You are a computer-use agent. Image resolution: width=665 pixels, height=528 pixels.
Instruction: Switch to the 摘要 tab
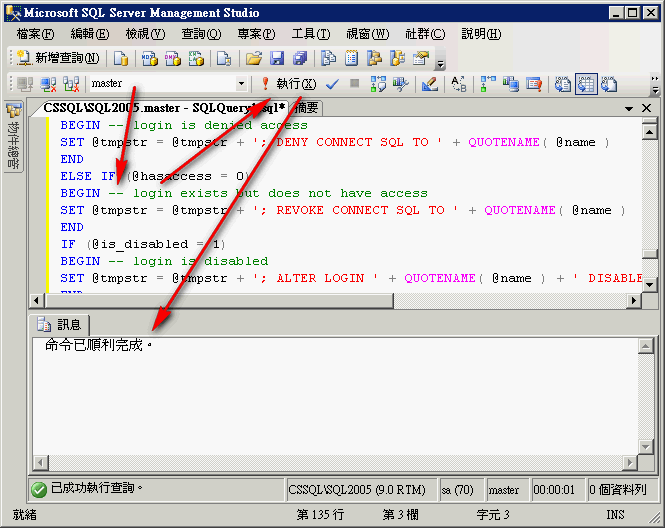[306, 108]
